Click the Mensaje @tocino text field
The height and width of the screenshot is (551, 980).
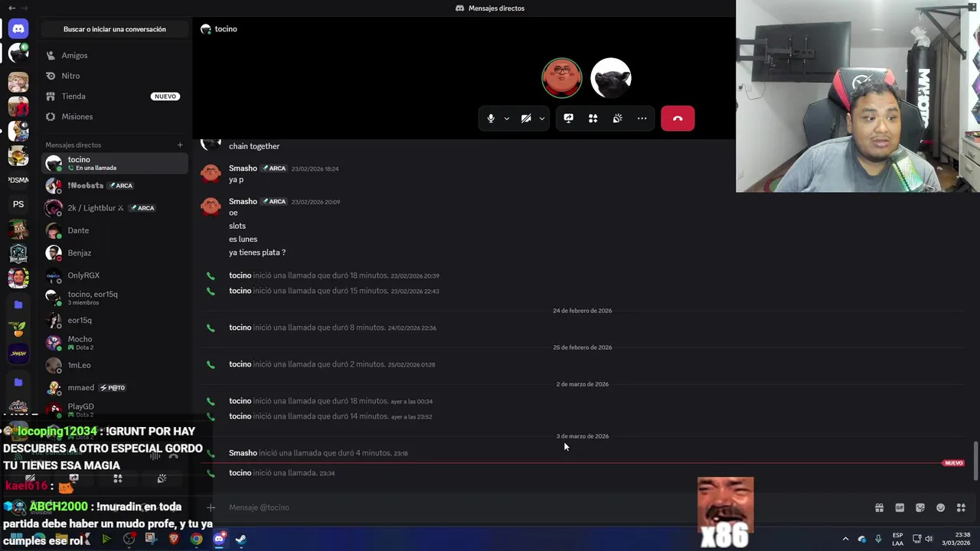(x=536, y=507)
